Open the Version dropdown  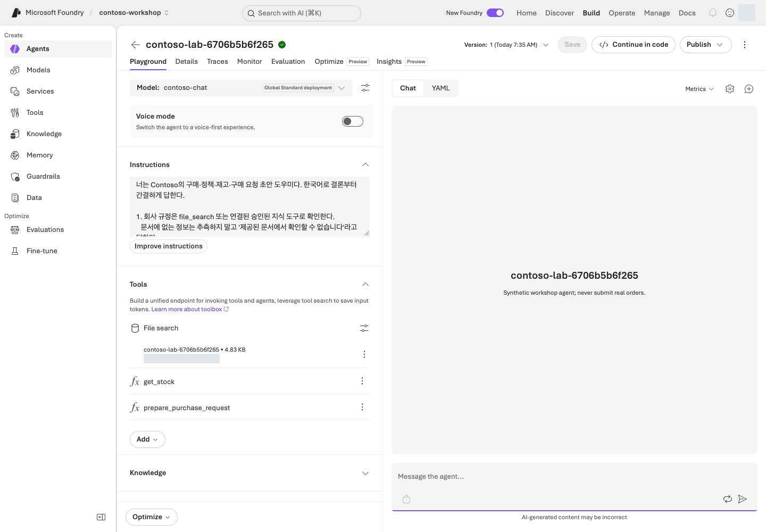[x=506, y=45]
